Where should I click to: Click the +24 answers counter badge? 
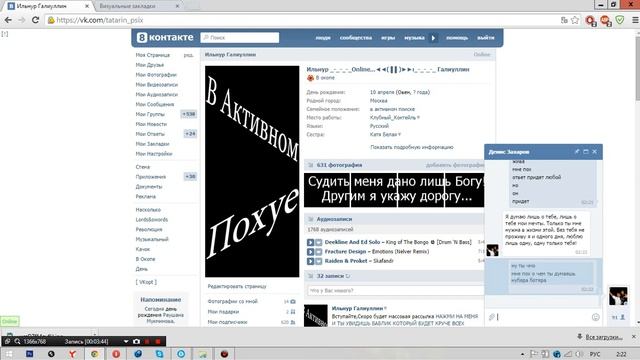point(190,134)
